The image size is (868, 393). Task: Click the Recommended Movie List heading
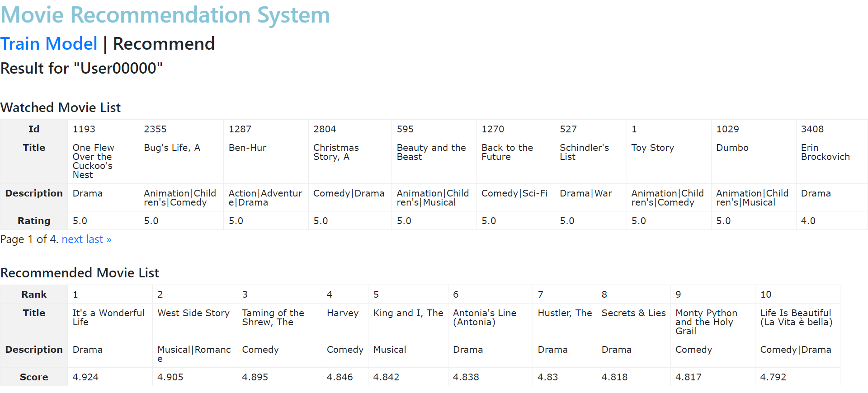[x=80, y=273]
